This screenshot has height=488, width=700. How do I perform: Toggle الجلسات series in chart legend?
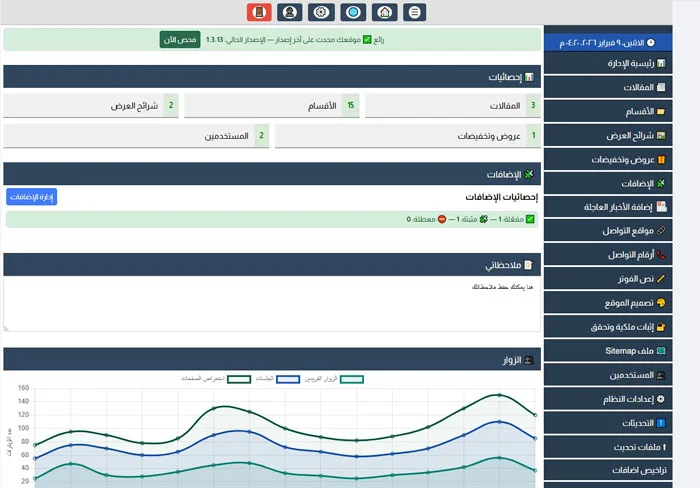pos(287,379)
